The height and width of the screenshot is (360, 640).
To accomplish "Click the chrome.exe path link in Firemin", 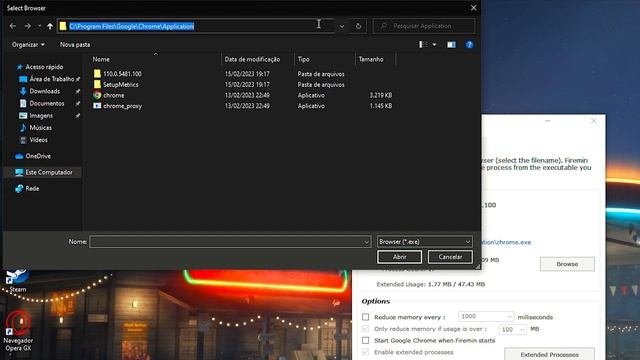I will 507,242.
